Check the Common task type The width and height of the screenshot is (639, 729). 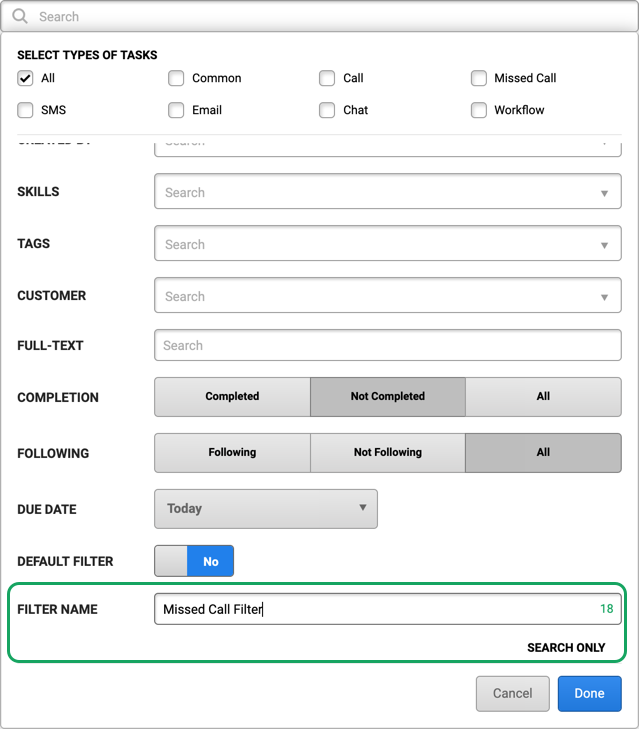pyautogui.click(x=176, y=78)
